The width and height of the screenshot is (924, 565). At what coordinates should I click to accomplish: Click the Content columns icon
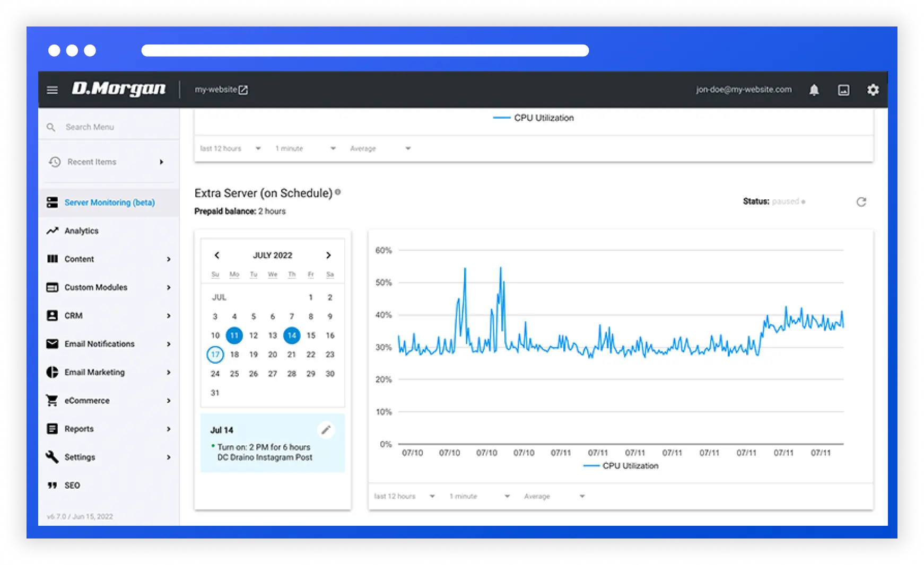pyautogui.click(x=52, y=259)
